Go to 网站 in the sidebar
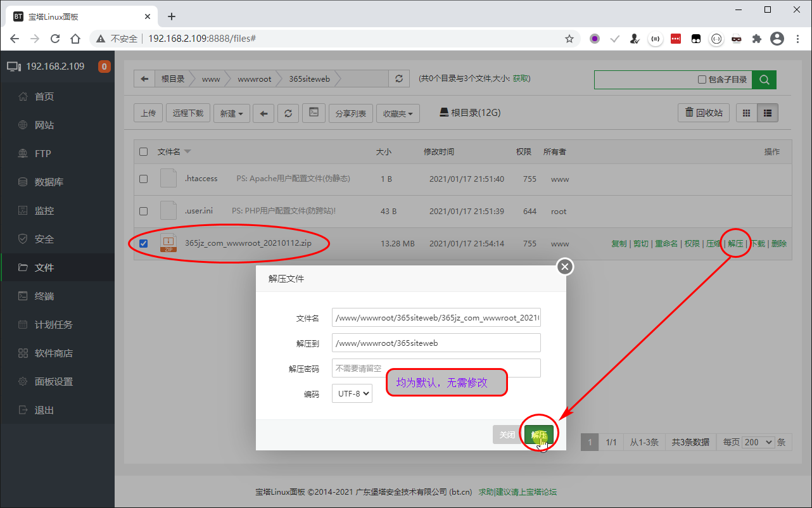 [44, 125]
